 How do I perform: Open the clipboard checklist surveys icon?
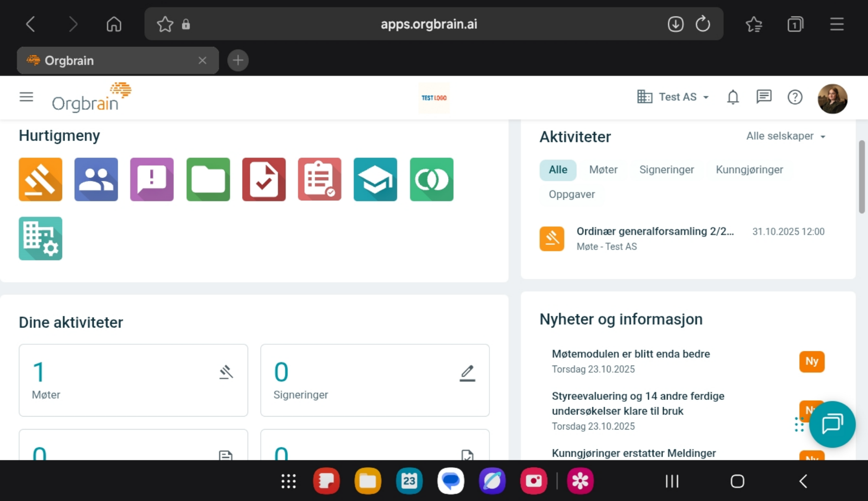coord(319,180)
